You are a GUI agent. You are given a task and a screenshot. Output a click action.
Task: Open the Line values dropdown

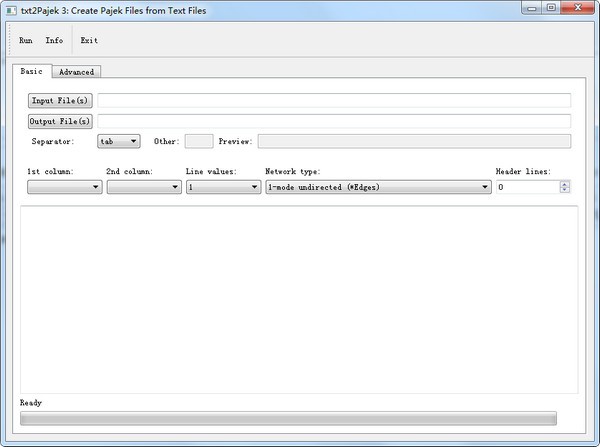[223, 187]
